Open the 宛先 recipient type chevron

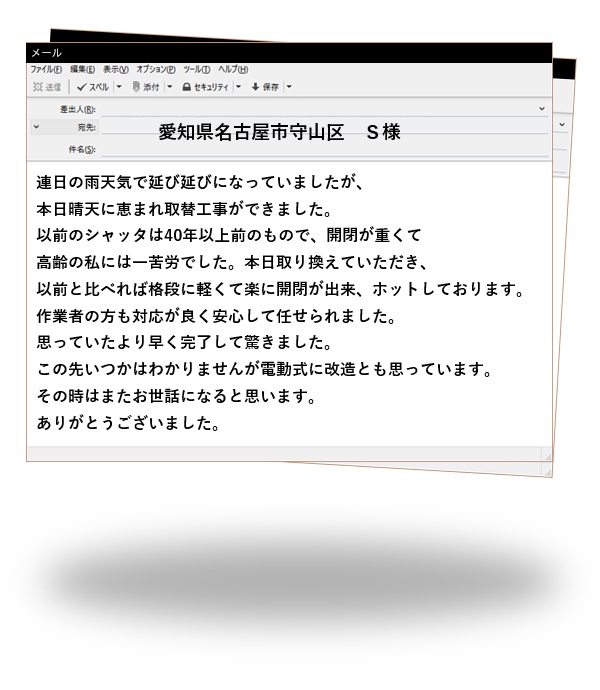[37, 127]
